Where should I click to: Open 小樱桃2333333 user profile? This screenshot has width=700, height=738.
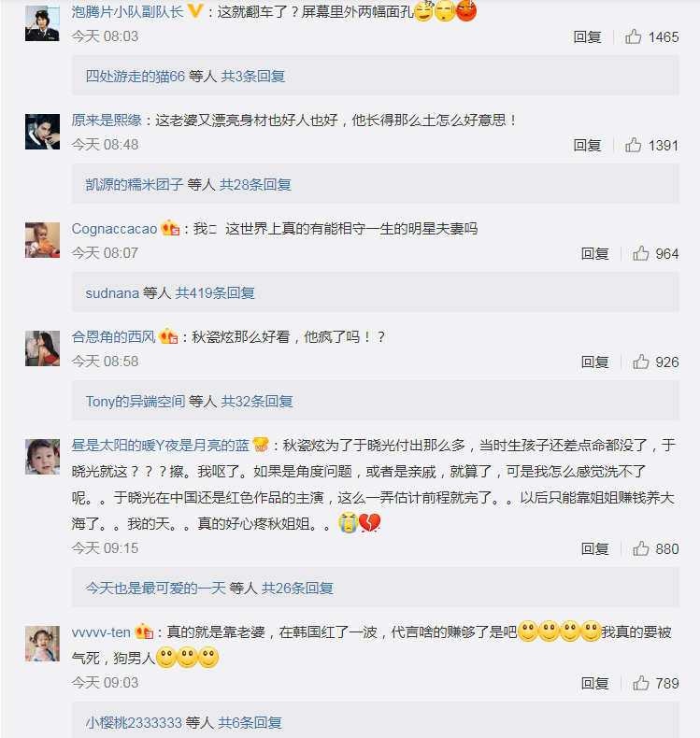(x=134, y=723)
